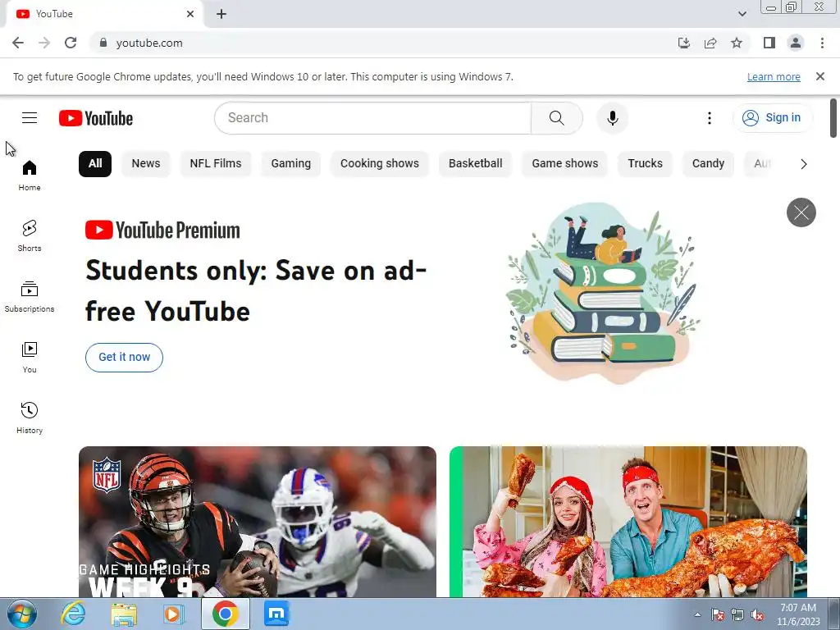Screen dimensions: 840x630
Task: Select the Basketball chip
Action: 476,164
